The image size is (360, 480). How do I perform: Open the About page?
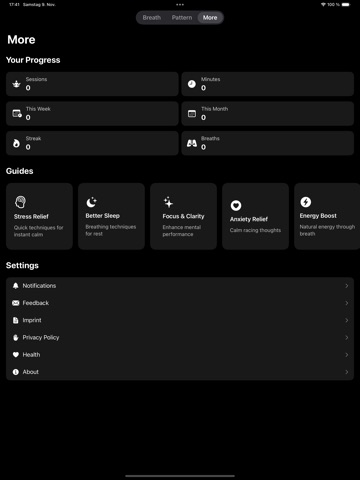click(180, 372)
